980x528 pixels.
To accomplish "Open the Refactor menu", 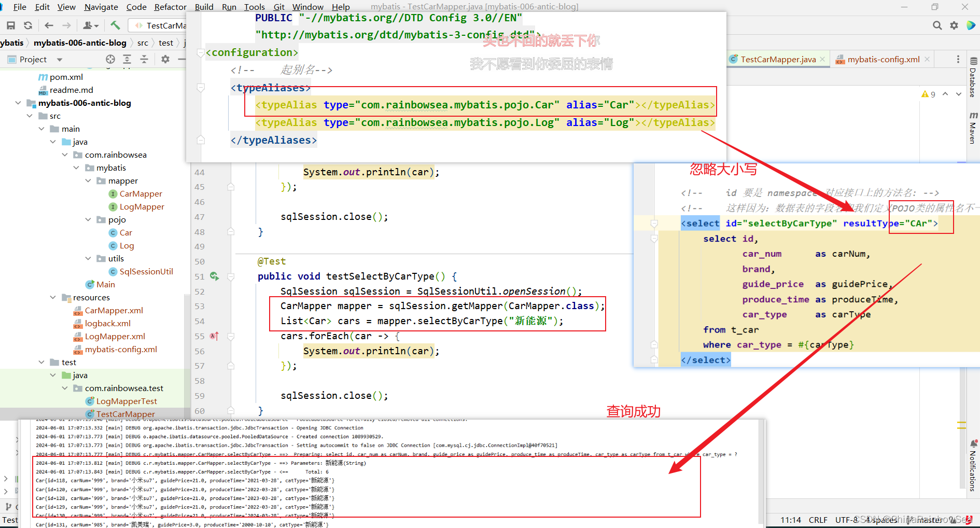I will click(x=170, y=7).
